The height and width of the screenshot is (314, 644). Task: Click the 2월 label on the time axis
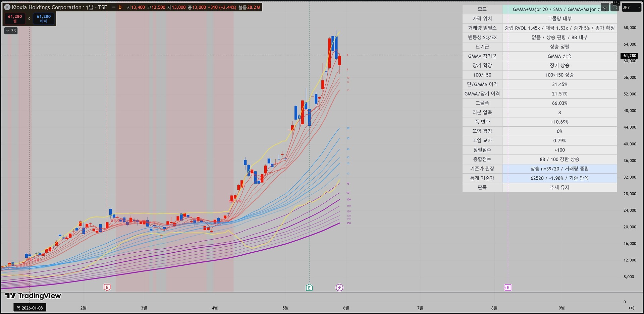click(x=83, y=308)
